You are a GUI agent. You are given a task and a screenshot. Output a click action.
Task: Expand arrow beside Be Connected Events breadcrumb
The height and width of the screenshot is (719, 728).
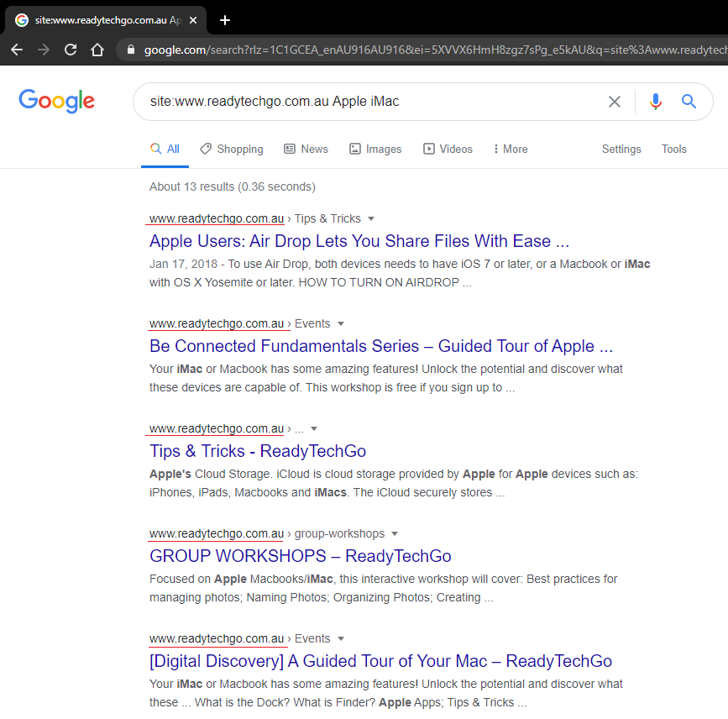pyautogui.click(x=341, y=323)
